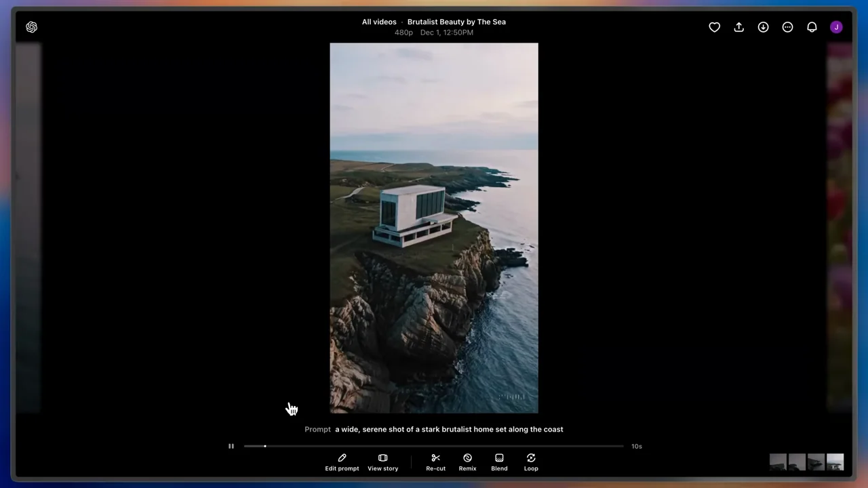
Task: Download the Brutalist Beauty video
Action: click(763, 27)
